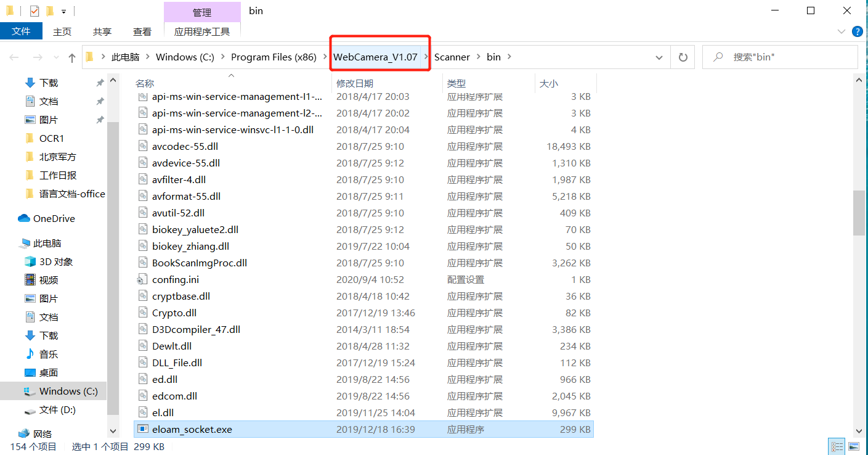
Task: Click properties icon in quick access toolbar
Action: click(34, 11)
